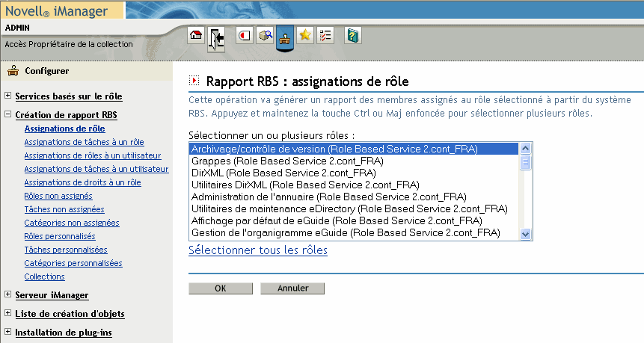Select Affichage par défaut de eGuide role
Screen dimensions: 644x343
pyautogui.click(x=354, y=220)
